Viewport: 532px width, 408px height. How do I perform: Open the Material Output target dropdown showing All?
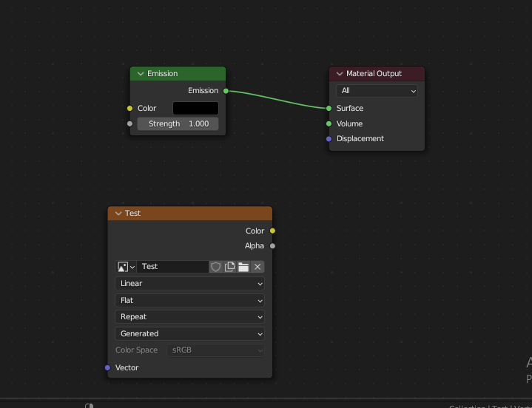point(377,91)
